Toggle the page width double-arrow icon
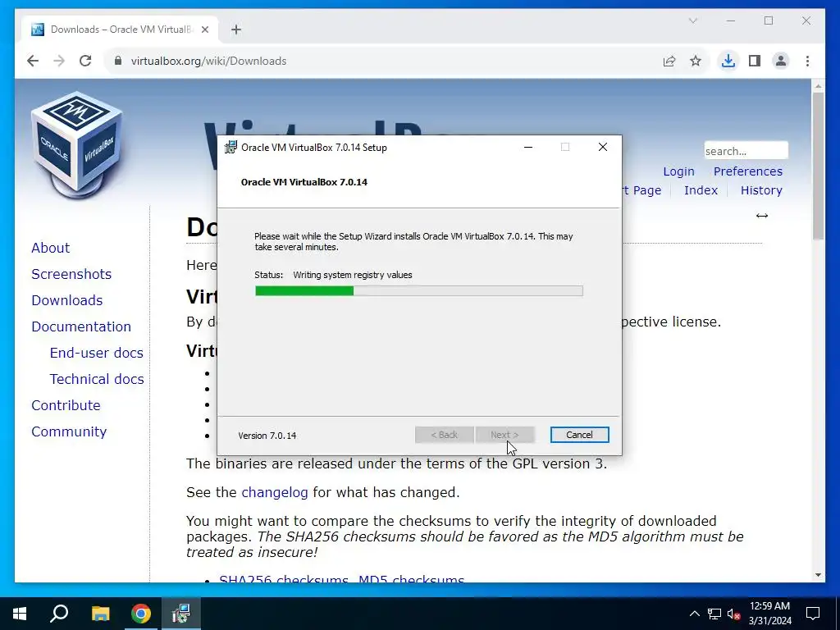Viewport: 840px width, 630px height. point(762,216)
